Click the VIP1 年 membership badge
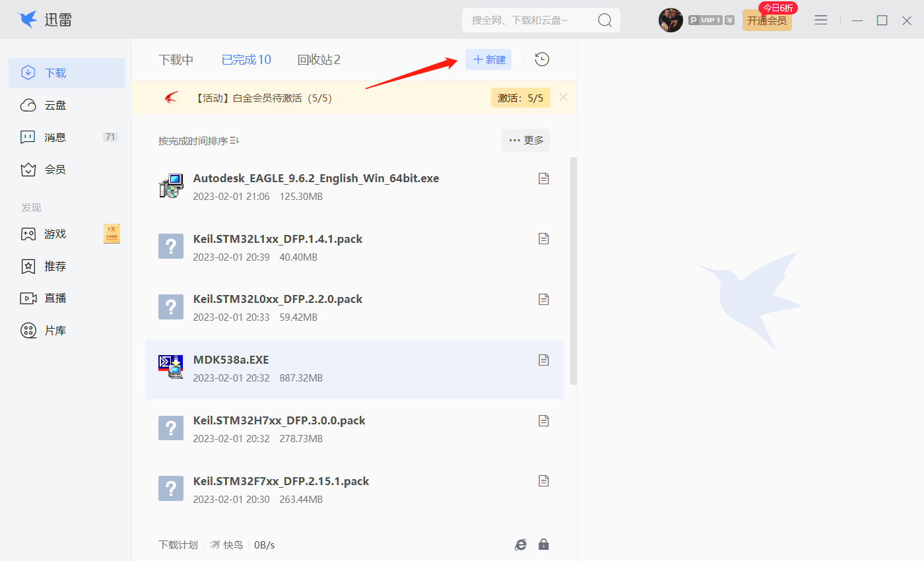 [711, 20]
